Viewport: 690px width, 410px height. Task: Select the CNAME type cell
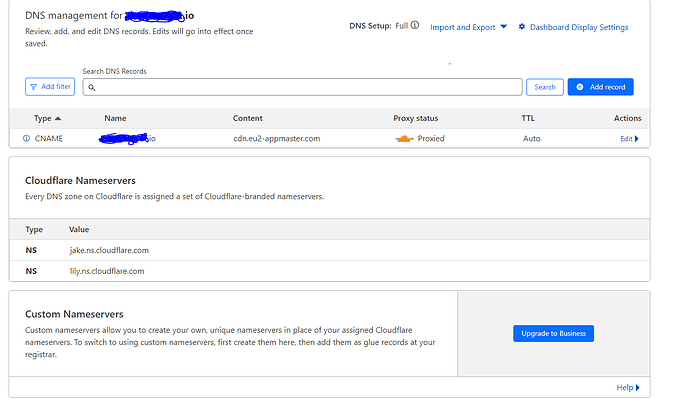pos(48,139)
